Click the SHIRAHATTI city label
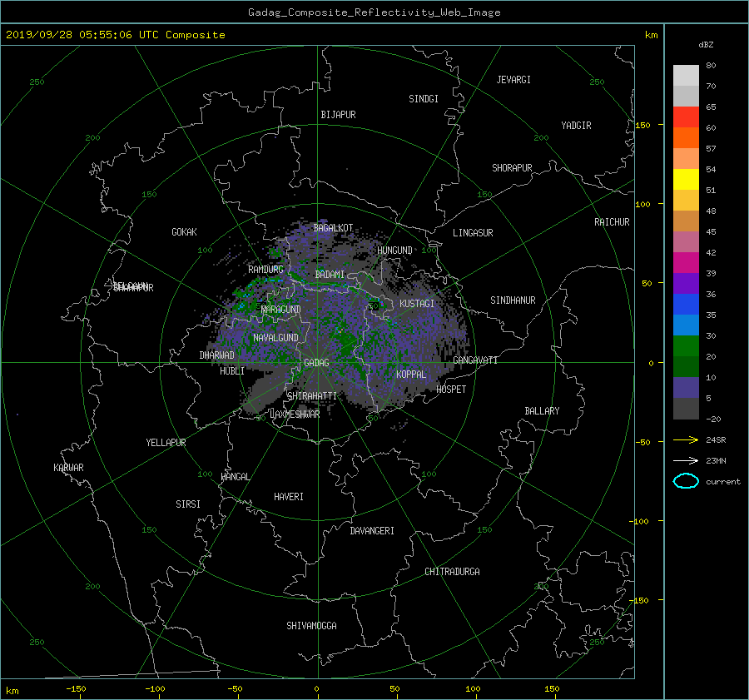749x700 pixels. (312, 396)
